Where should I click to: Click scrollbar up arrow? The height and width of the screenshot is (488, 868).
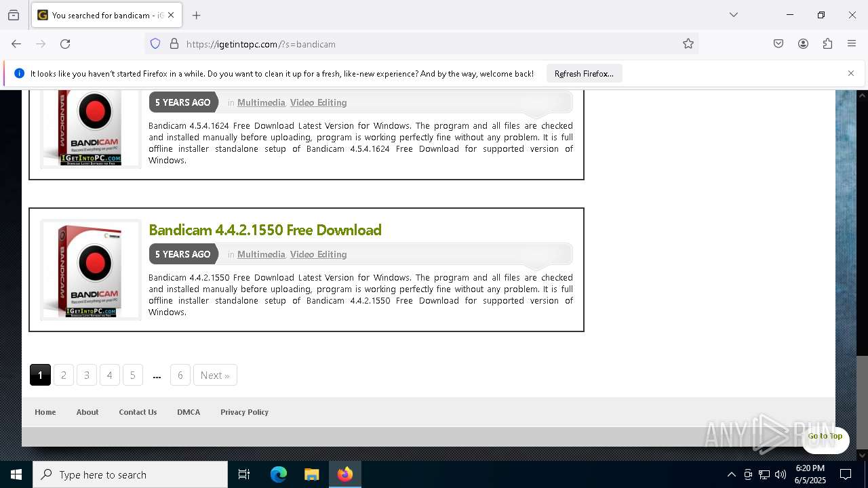862,96
